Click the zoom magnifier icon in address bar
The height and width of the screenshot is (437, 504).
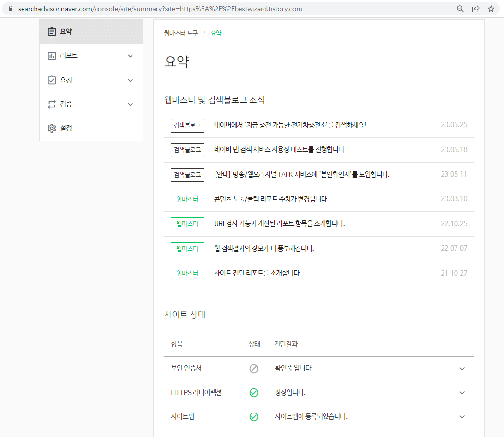point(460,9)
